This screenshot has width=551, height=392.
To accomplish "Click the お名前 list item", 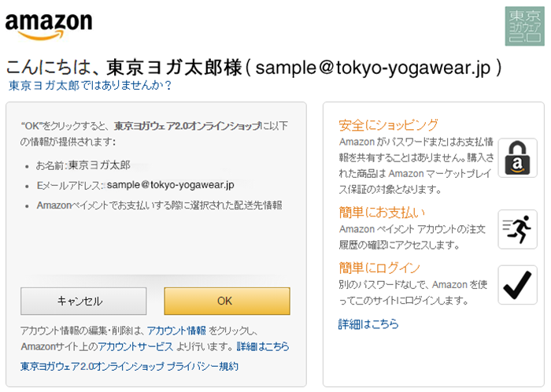I will point(83,165).
